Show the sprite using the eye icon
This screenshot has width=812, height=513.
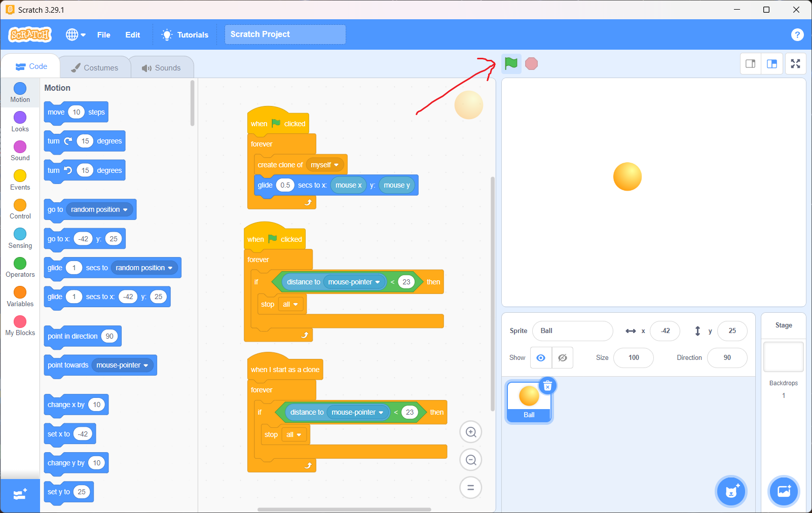pos(541,358)
